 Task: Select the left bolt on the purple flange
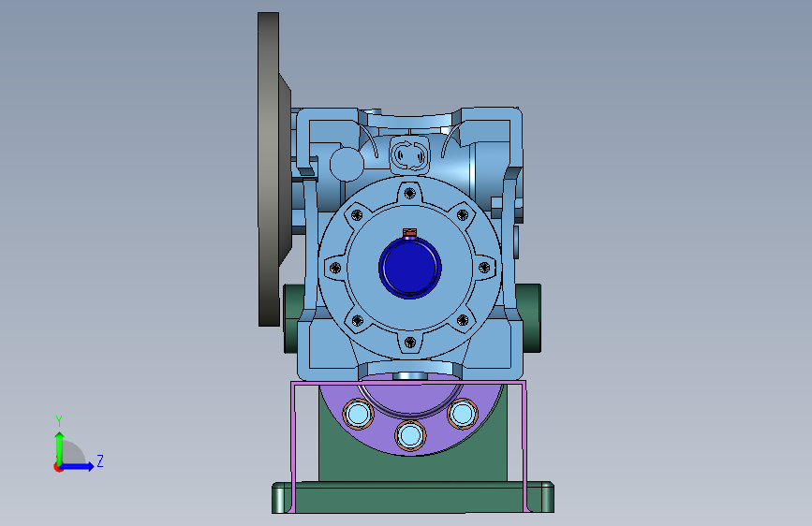click(359, 415)
